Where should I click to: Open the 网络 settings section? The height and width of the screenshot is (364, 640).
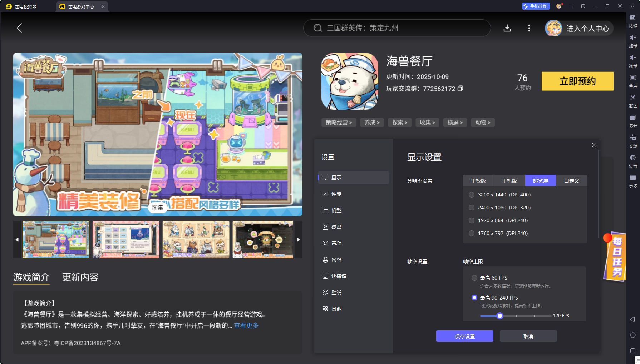click(354, 260)
